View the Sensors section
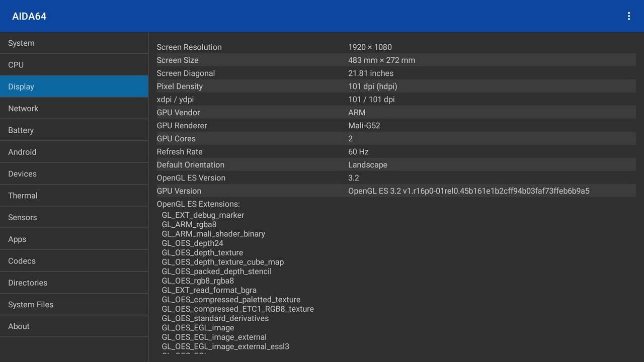Image resolution: width=644 pixels, height=362 pixels. (x=74, y=217)
